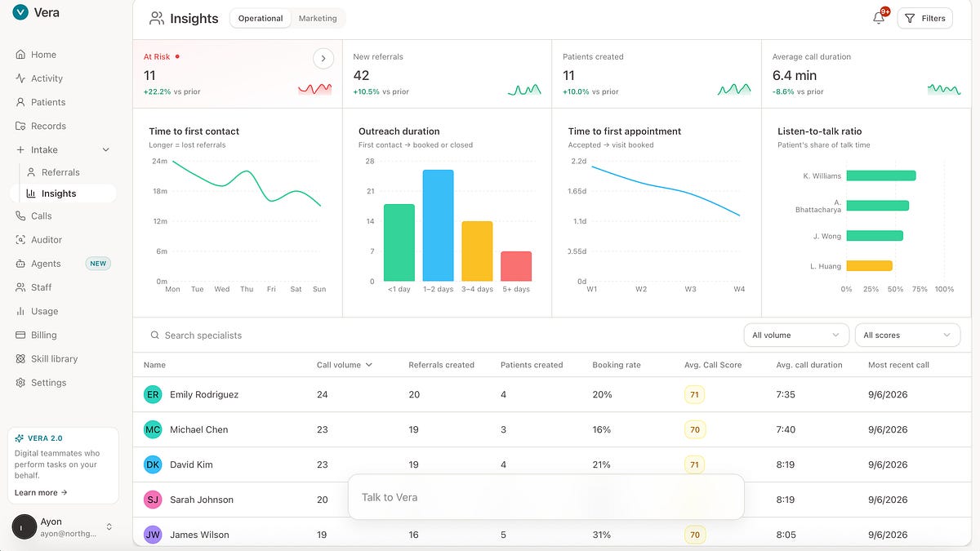The width and height of the screenshot is (980, 551).
Task: Open the Calls phone icon
Action: pyautogui.click(x=20, y=216)
